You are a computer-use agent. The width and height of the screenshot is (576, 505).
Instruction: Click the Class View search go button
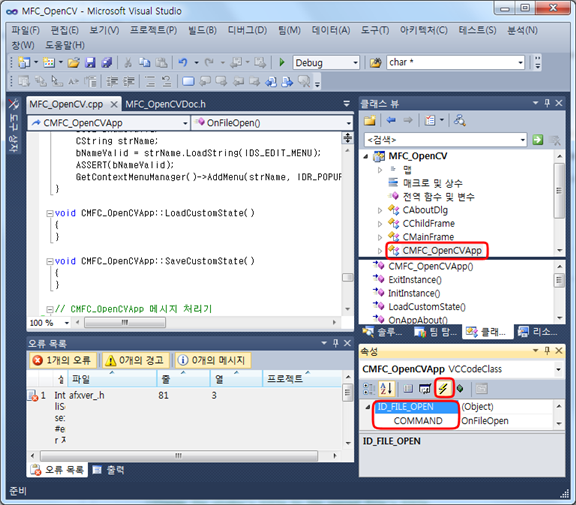[538, 140]
